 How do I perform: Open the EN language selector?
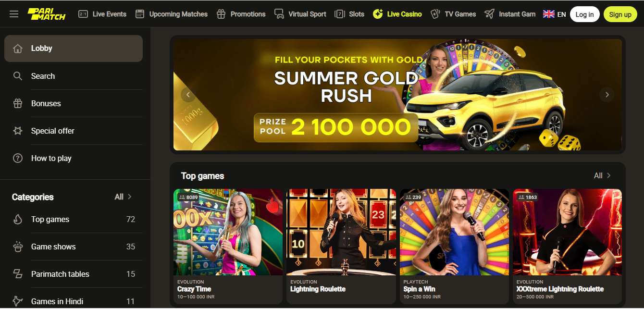pos(554,14)
